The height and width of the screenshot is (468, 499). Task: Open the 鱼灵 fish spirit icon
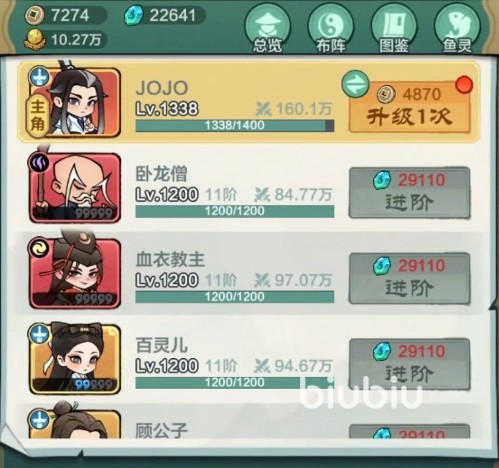tap(457, 28)
